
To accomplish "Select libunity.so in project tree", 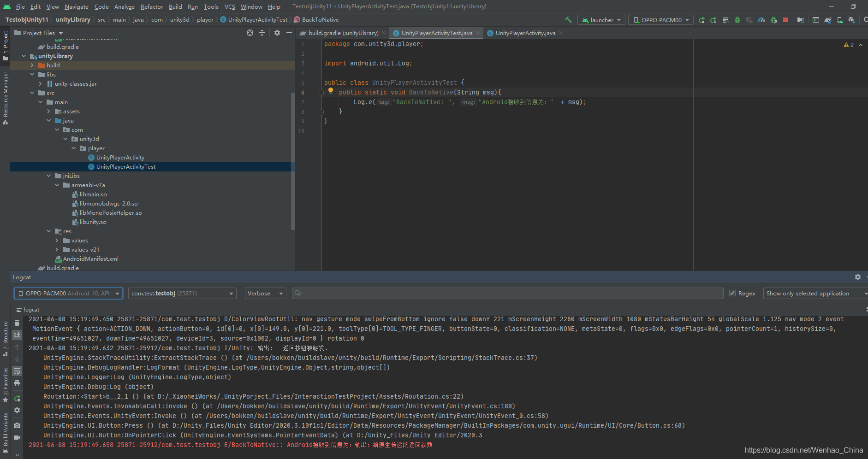I will click(x=93, y=222).
